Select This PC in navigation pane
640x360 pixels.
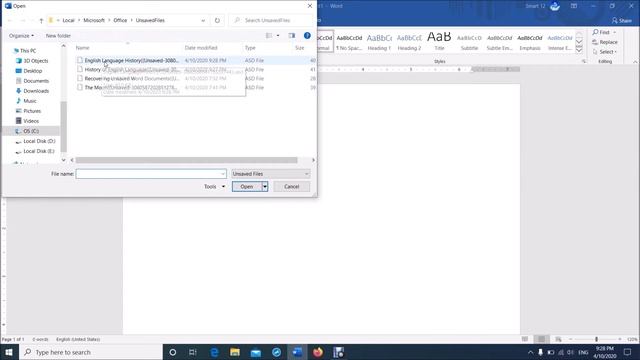28,51
